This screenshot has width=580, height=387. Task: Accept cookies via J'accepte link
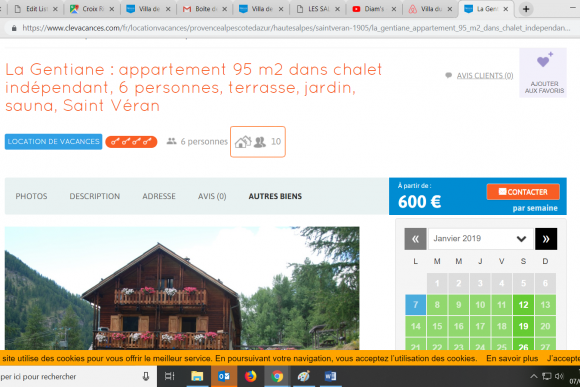pyautogui.click(x=563, y=358)
